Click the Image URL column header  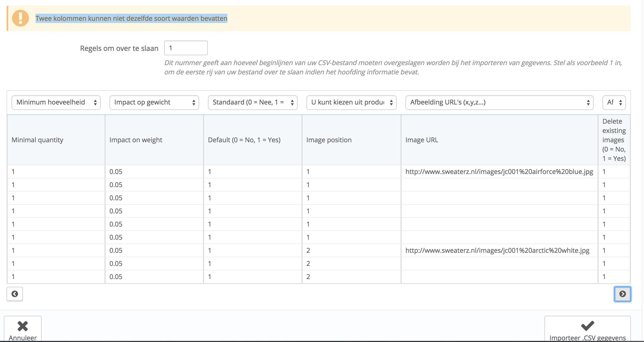pyautogui.click(x=422, y=140)
